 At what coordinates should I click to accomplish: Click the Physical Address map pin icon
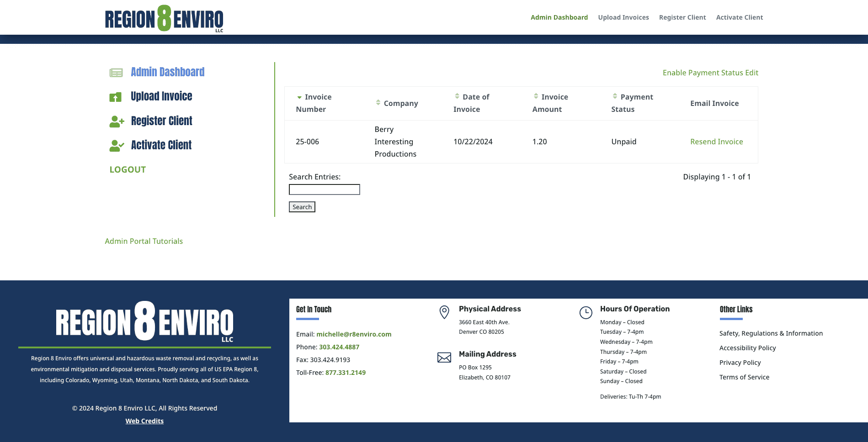(444, 312)
